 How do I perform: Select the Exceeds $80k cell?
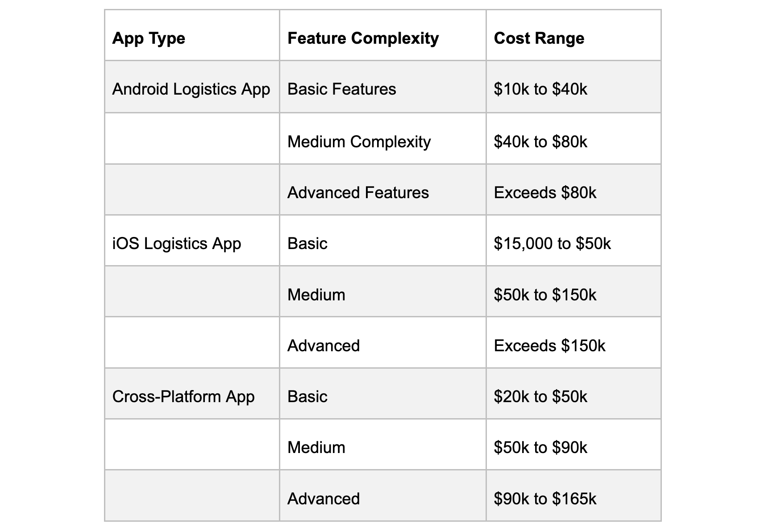pos(573,190)
